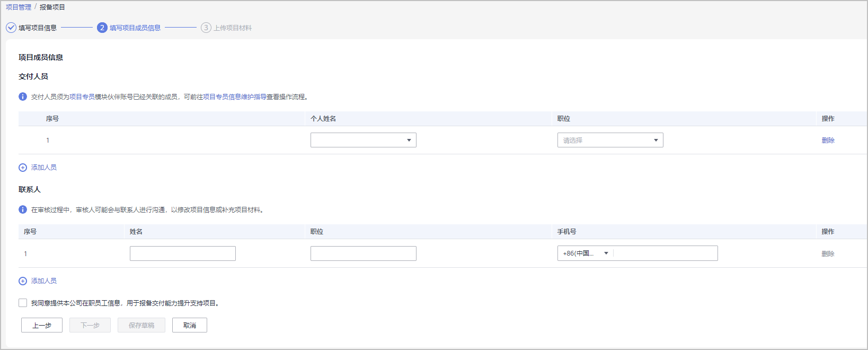Focus the contact 姓名 input field

click(x=183, y=253)
